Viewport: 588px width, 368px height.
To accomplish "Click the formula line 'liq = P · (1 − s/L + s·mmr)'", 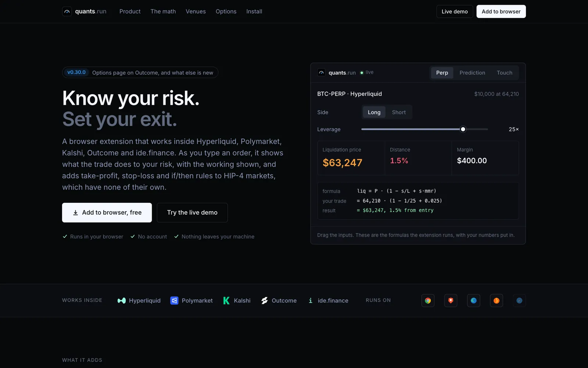I will tap(397, 191).
